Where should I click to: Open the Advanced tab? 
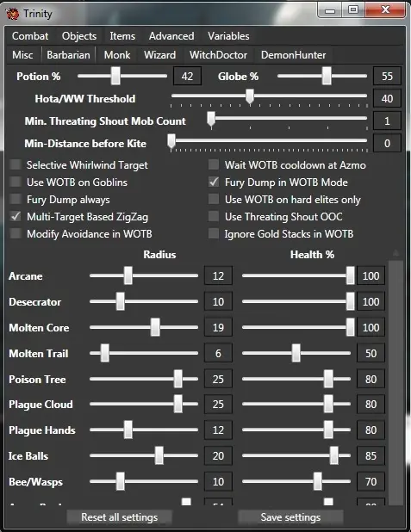point(171,36)
